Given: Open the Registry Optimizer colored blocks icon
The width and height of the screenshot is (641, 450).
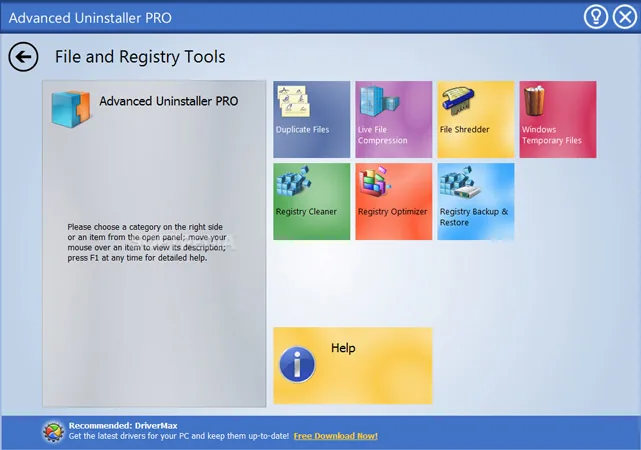Looking at the screenshot, I should 374,181.
